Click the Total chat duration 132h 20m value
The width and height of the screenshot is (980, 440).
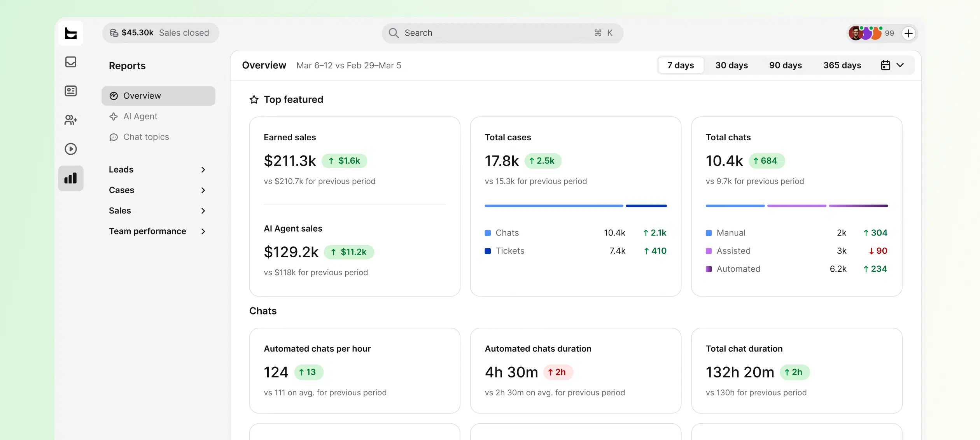(x=740, y=372)
